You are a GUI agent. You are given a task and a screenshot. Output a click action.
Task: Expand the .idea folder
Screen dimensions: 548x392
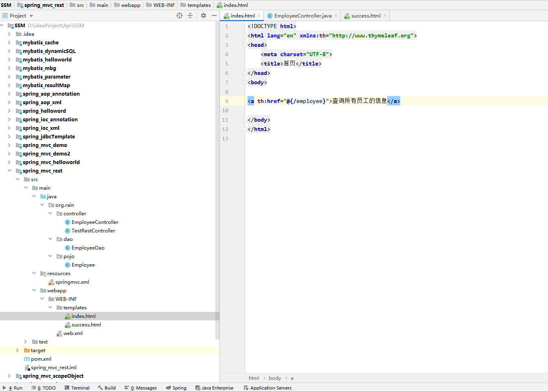[9, 34]
